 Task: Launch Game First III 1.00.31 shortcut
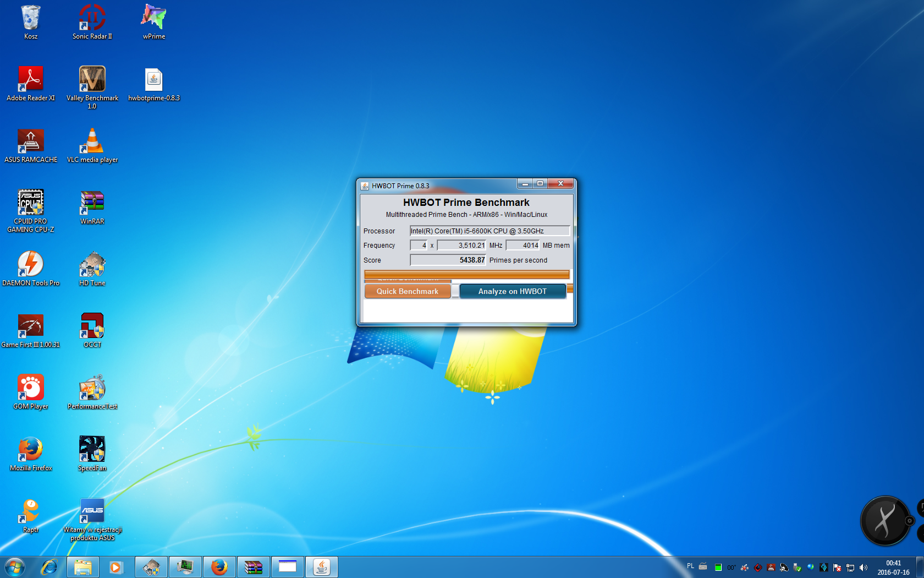31,330
